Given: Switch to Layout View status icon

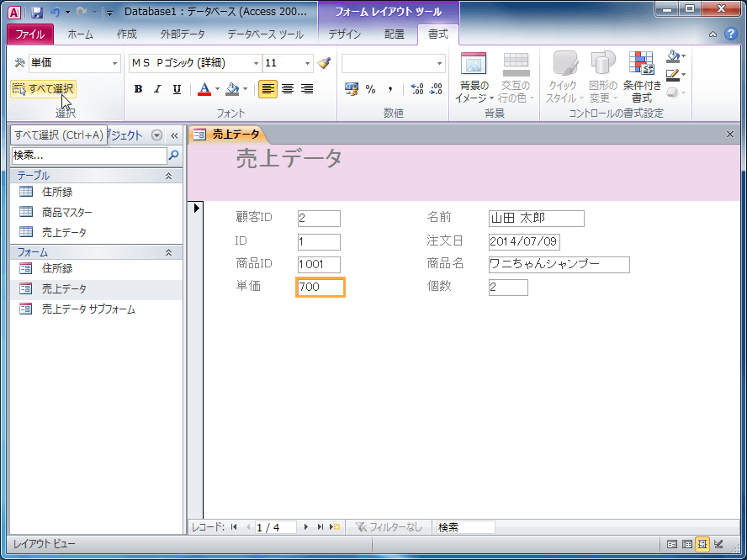Looking at the screenshot, I should pyautogui.click(x=702, y=544).
